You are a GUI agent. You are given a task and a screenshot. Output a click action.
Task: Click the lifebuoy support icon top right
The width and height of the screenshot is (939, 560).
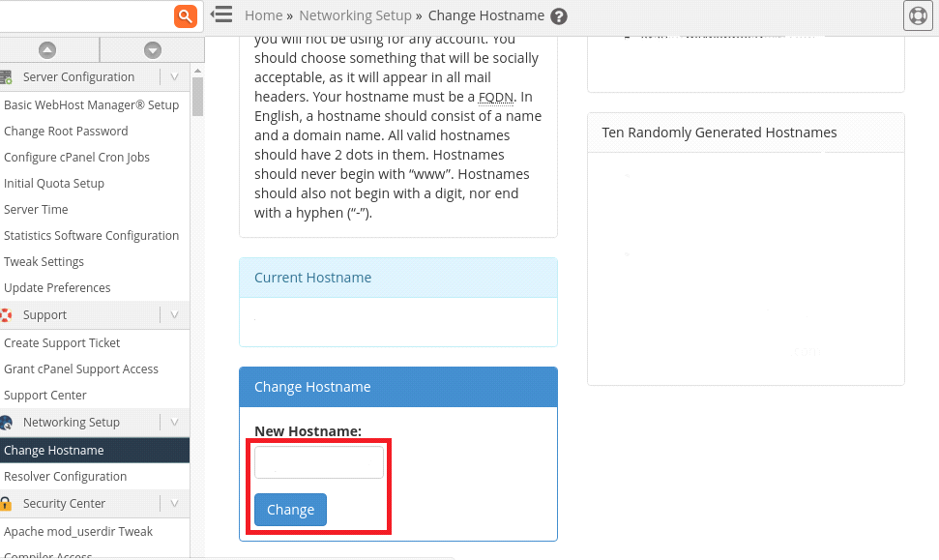click(917, 15)
